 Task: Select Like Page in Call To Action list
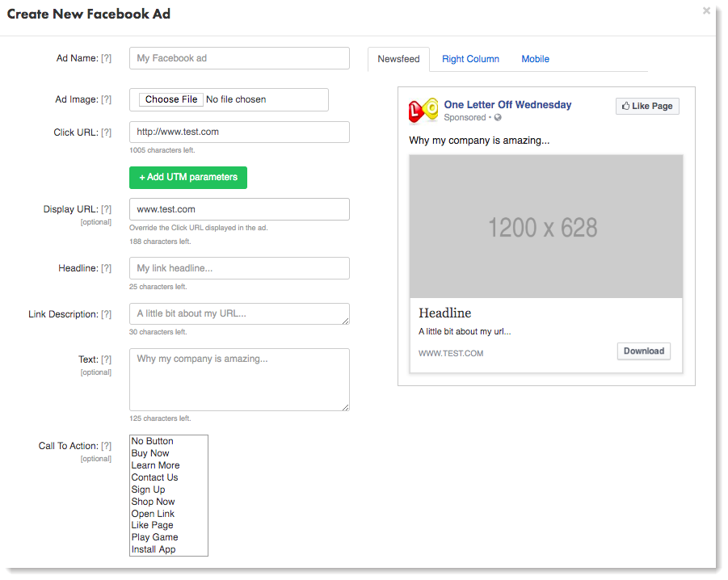(169, 525)
